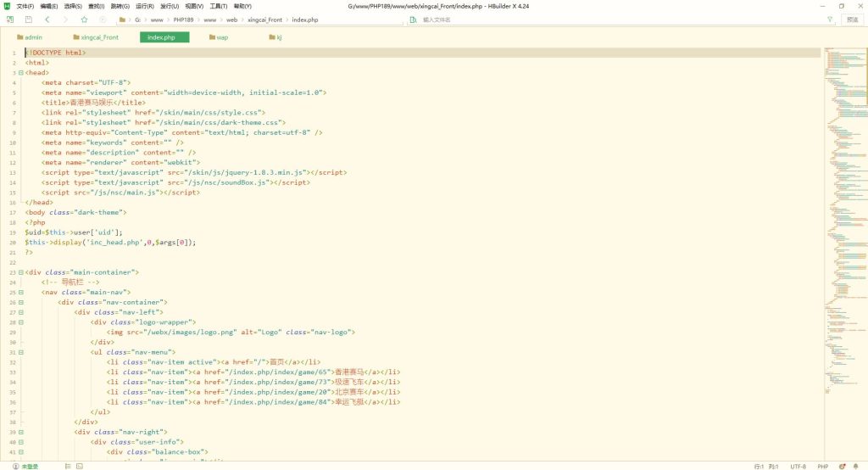Image resolution: width=868 pixels, height=470 pixels.
Task: Select the index.php tab
Action: pos(164,37)
